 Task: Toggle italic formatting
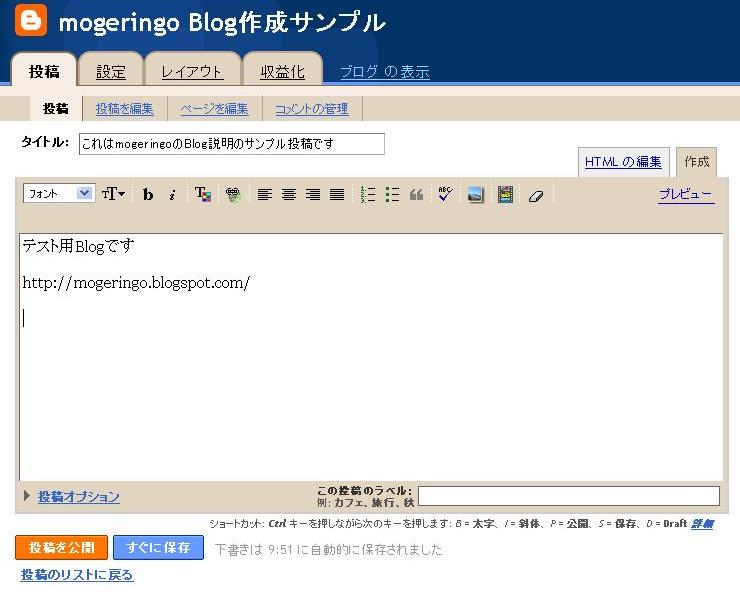[x=172, y=194]
